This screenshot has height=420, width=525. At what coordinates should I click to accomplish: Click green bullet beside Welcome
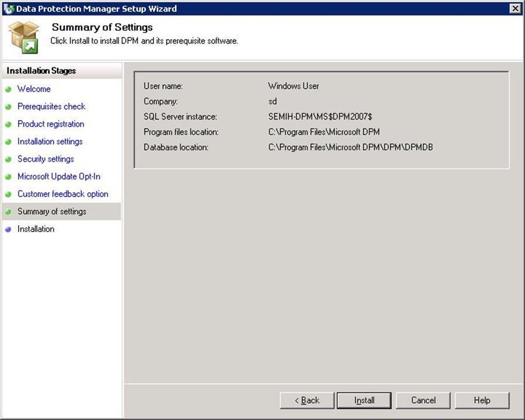pyautogui.click(x=8, y=89)
